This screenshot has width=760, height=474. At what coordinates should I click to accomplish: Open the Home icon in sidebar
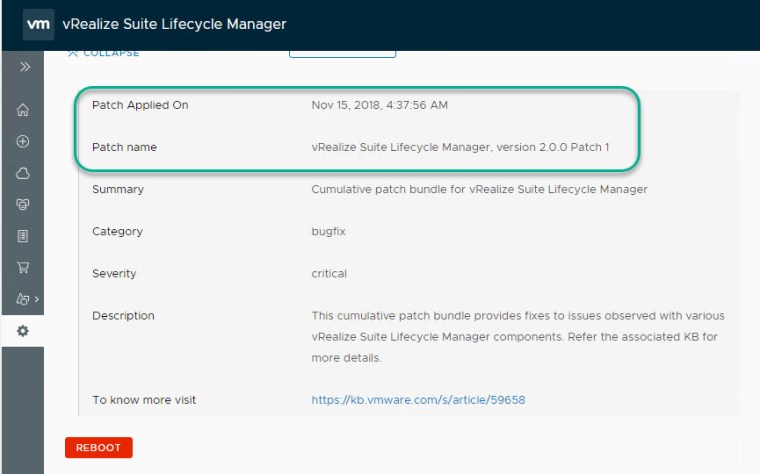tap(23, 110)
